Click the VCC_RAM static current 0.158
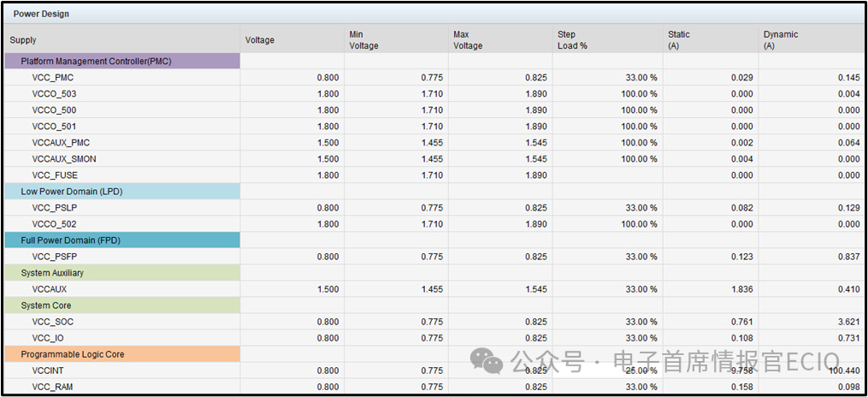 point(741,387)
